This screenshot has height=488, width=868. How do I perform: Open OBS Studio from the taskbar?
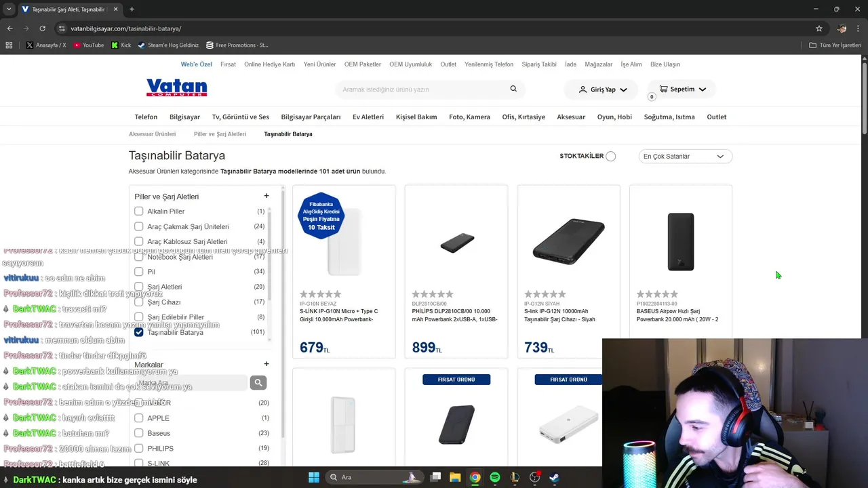pos(534,477)
